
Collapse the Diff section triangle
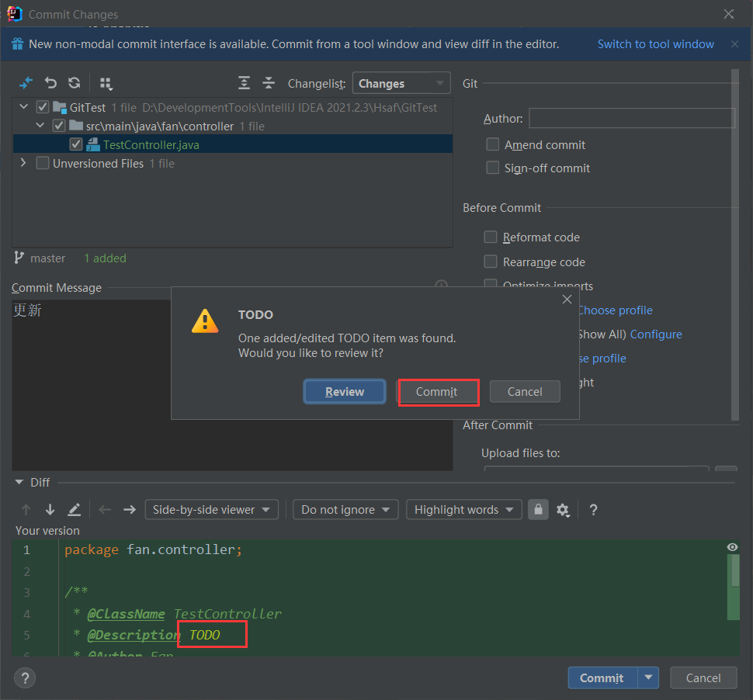click(x=19, y=482)
